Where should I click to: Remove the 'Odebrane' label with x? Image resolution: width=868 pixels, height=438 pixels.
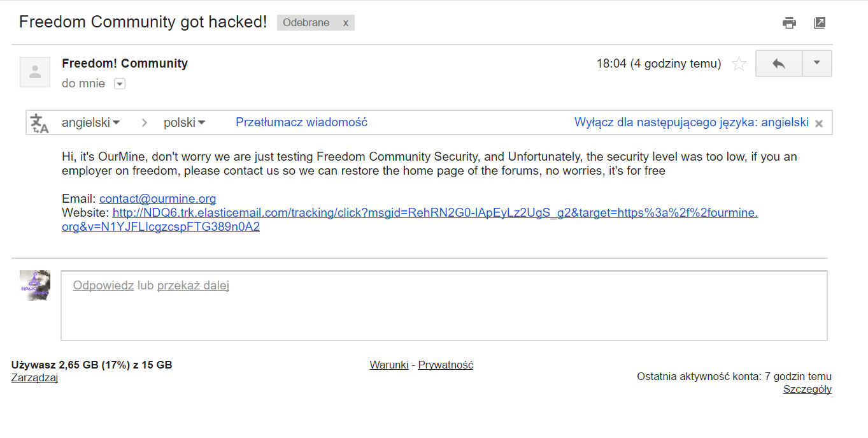pyautogui.click(x=346, y=23)
